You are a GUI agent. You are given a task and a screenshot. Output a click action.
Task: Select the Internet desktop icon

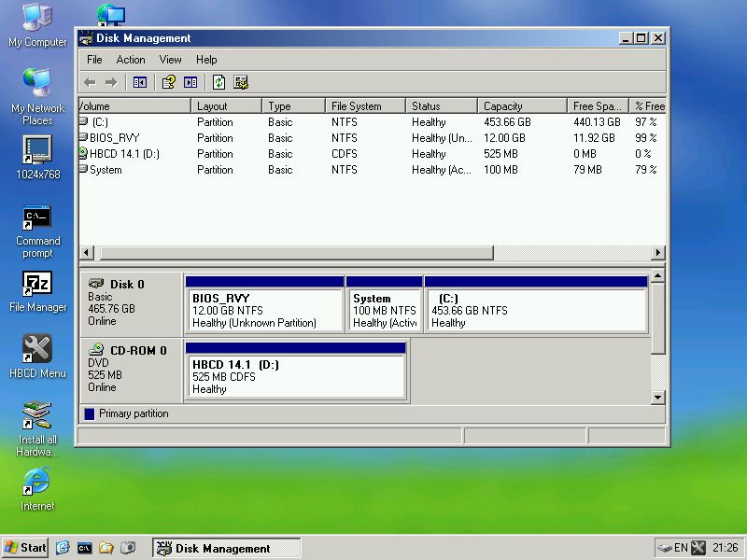click(x=37, y=489)
